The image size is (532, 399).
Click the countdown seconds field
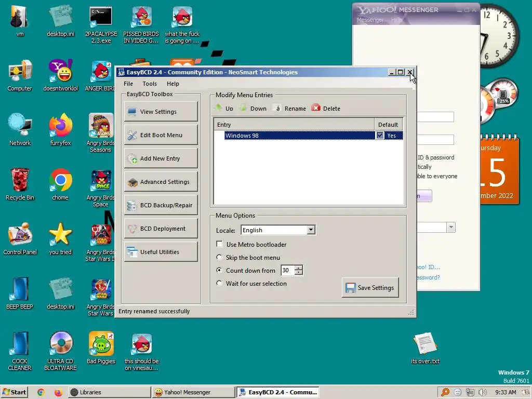(x=288, y=270)
